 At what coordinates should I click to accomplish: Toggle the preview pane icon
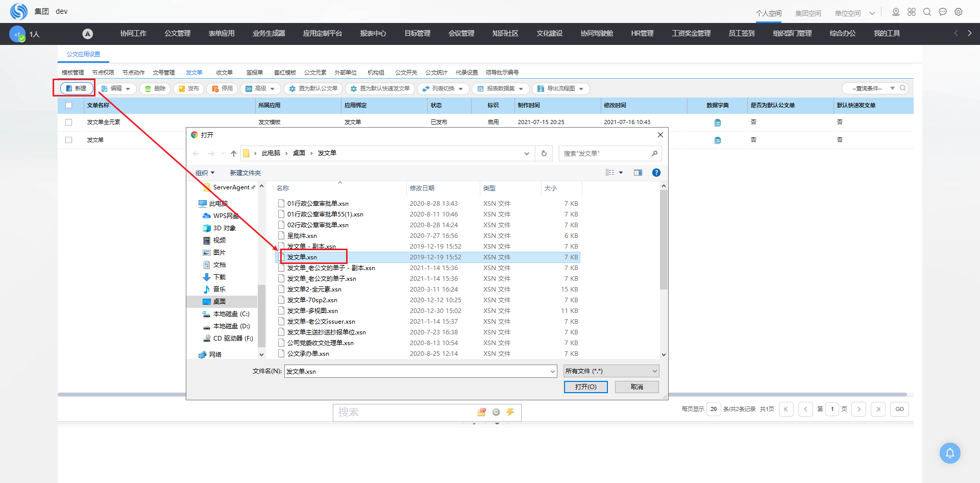tap(638, 173)
